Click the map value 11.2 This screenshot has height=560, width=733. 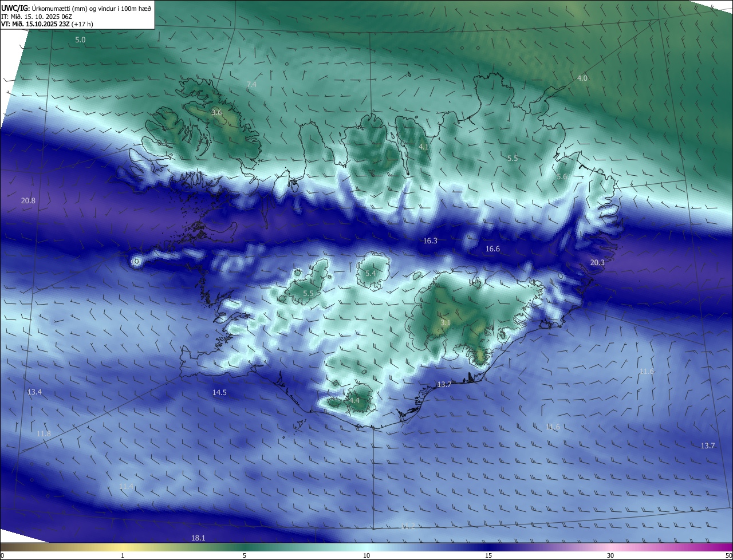click(x=408, y=526)
